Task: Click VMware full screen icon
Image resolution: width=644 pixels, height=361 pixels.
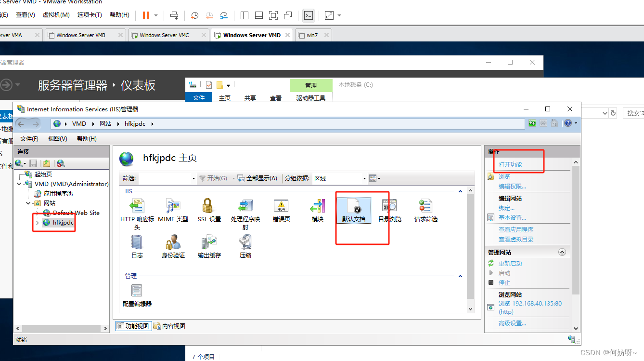Action: 273,15
